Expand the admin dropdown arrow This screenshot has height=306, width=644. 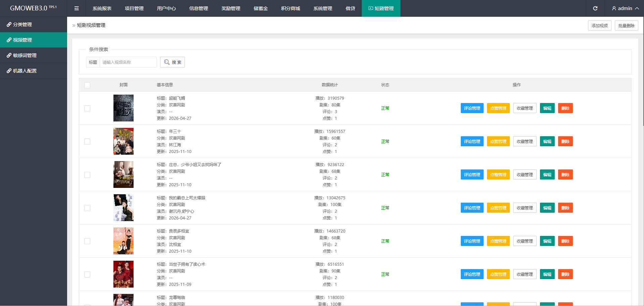pyautogui.click(x=637, y=8)
